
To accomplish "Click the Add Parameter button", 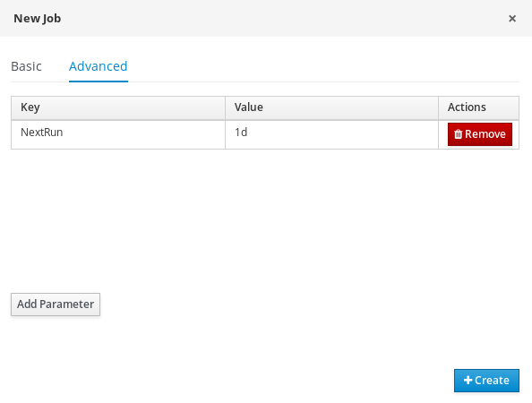I will [56, 304].
